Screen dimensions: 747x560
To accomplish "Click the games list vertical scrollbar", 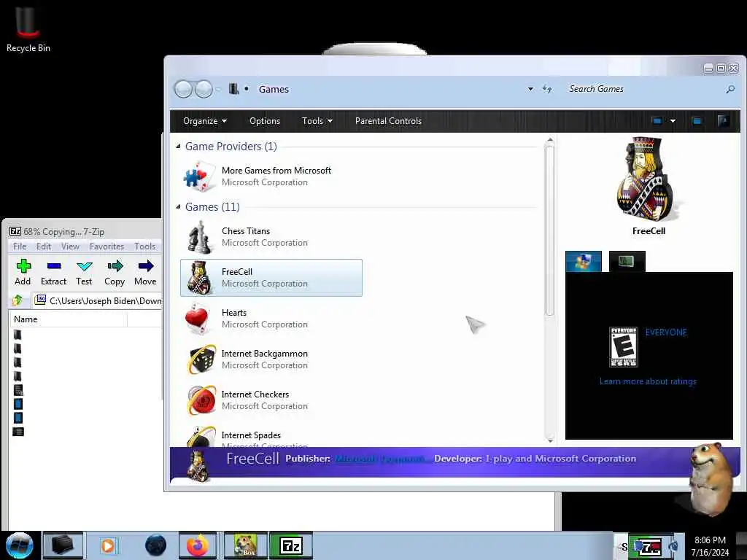I will (x=550, y=231).
